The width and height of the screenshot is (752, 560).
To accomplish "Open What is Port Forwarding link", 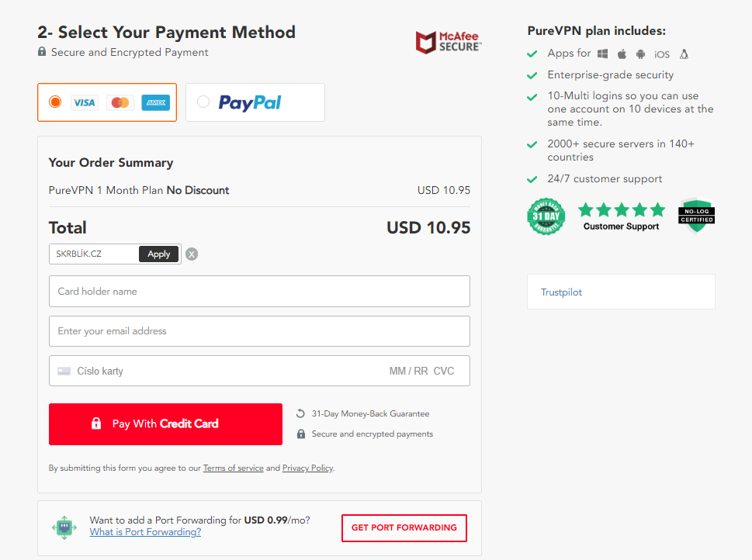I will pyautogui.click(x=145, y=532).
